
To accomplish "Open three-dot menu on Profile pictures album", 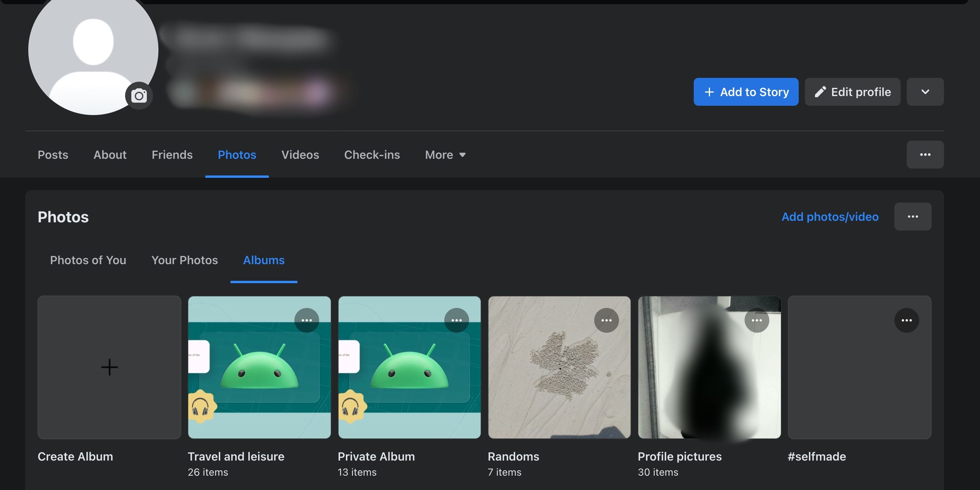I will (x=756, y=320).
